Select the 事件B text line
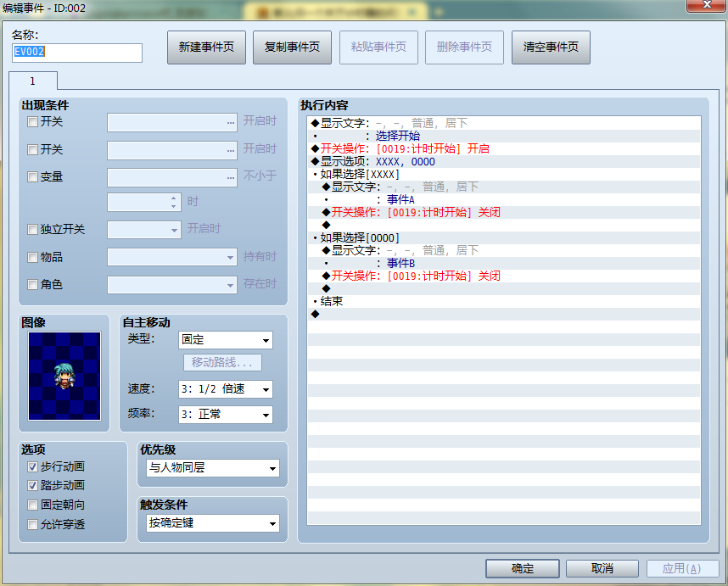This screenshot has width=728, height=586. 504,263
